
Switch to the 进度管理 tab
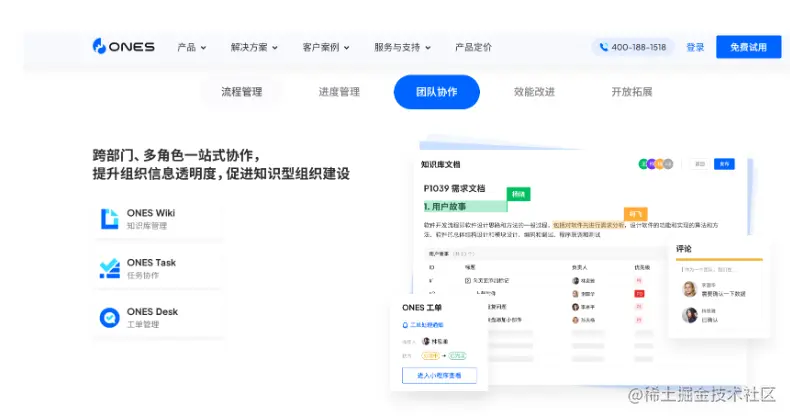[339, 92]
